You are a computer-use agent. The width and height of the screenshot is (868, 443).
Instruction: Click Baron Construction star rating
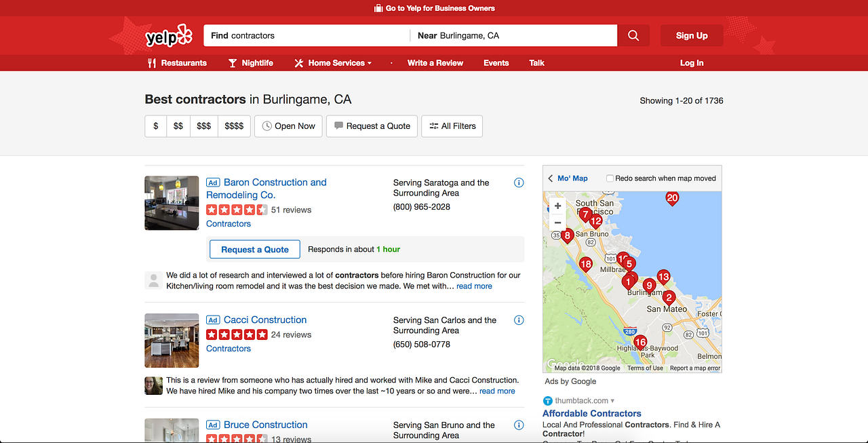pyautogui.click(x=237, y=210)
